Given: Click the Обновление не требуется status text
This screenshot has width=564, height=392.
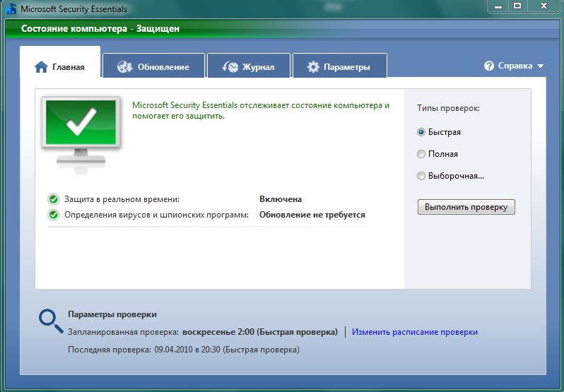Looking at the screenshot, I should [312, 215].
